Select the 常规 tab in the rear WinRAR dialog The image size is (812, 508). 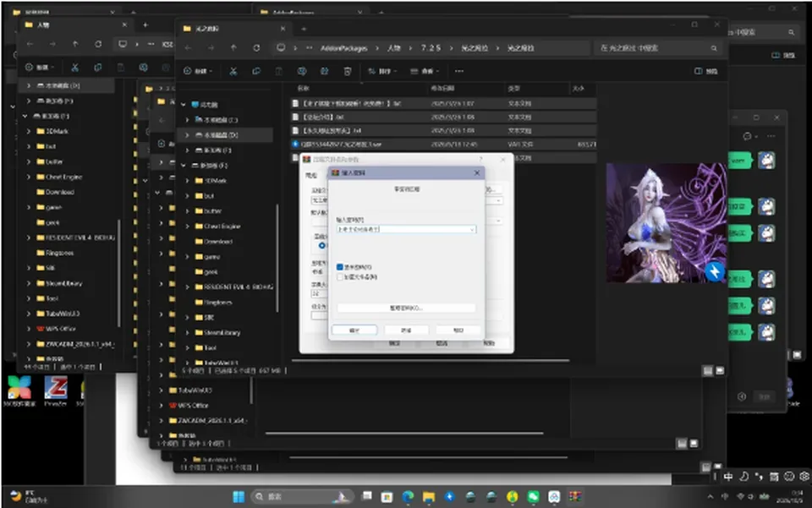tap(310, 175)
